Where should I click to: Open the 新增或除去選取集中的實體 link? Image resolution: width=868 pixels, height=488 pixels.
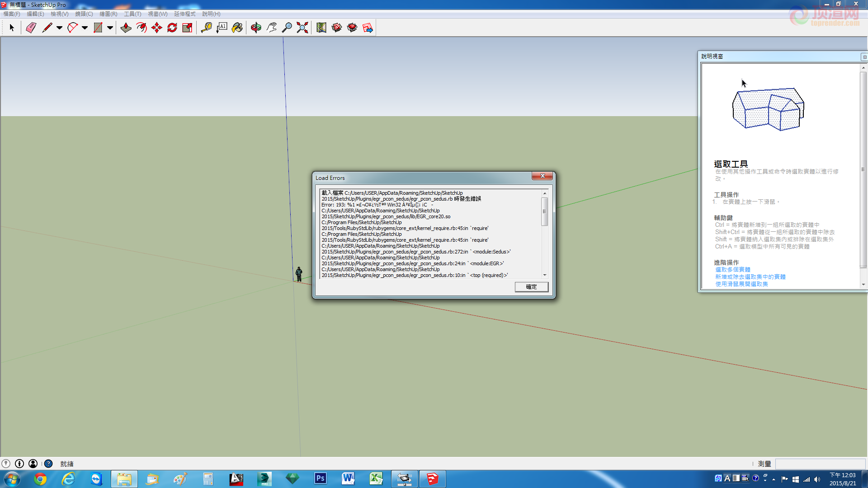(x=750, y=277)
